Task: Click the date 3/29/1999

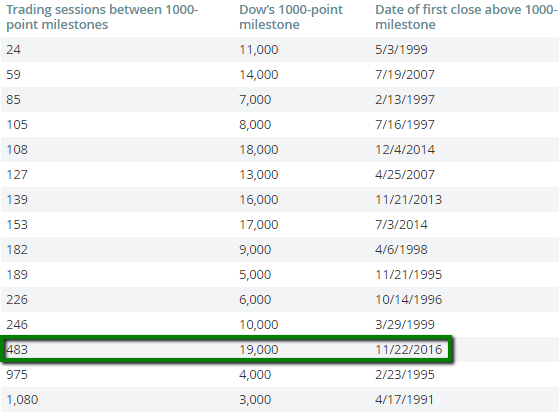Action: point(405,324)
